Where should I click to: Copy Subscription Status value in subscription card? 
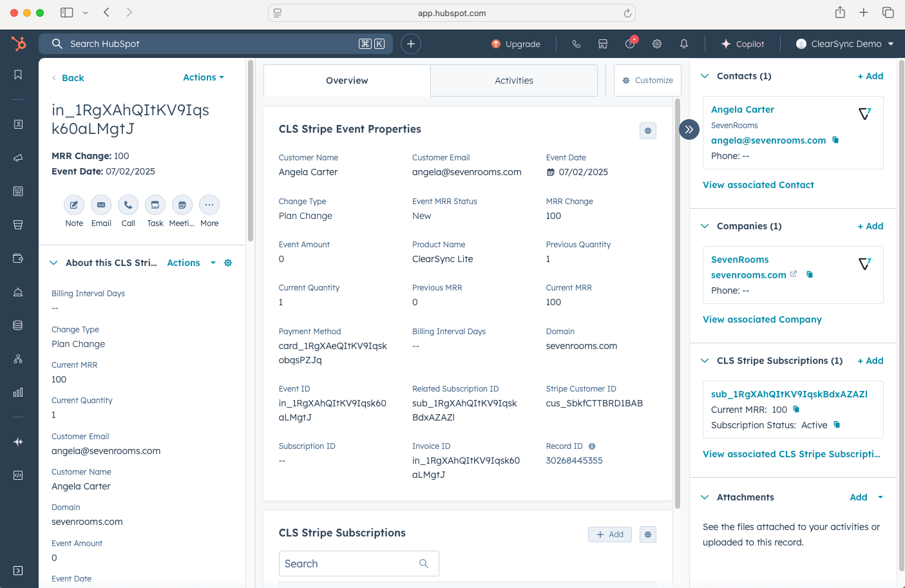coord(837,424)
